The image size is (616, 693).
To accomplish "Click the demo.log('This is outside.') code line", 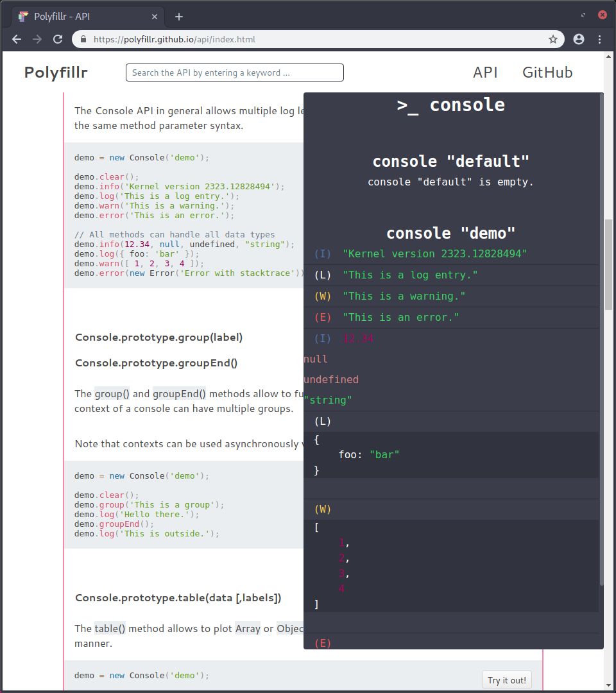I will point(147,534).
